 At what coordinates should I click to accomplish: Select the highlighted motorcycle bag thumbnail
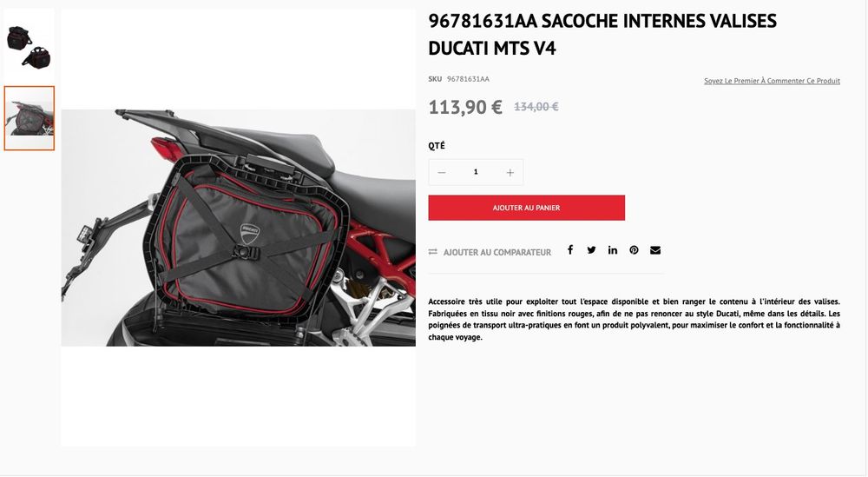30,118
